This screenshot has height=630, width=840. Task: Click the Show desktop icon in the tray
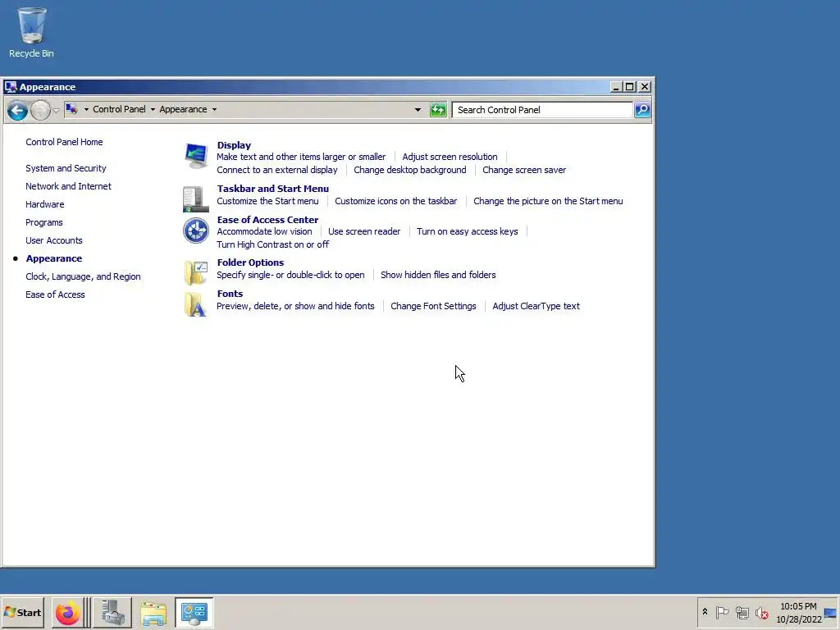click(x=830, y=612)
